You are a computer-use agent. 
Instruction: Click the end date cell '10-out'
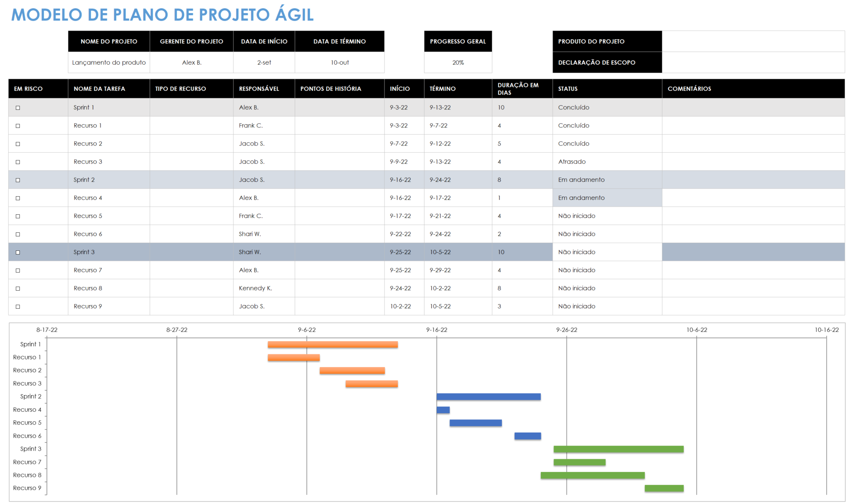point(340,62)
